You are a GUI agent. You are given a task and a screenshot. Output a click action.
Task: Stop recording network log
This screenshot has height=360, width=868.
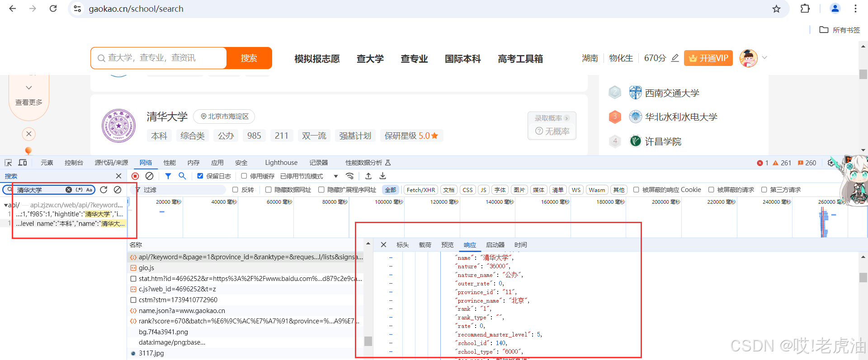(135, 176)
